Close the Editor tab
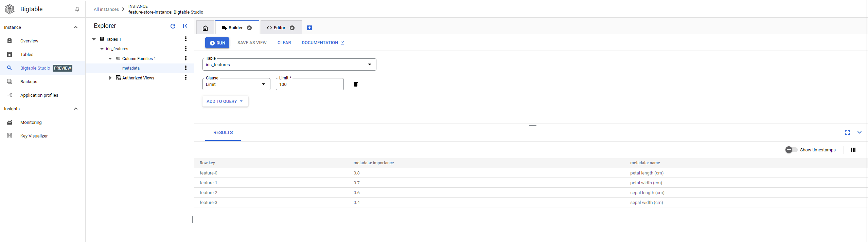Viewport: 868px width, 242px height. point(292,28)
